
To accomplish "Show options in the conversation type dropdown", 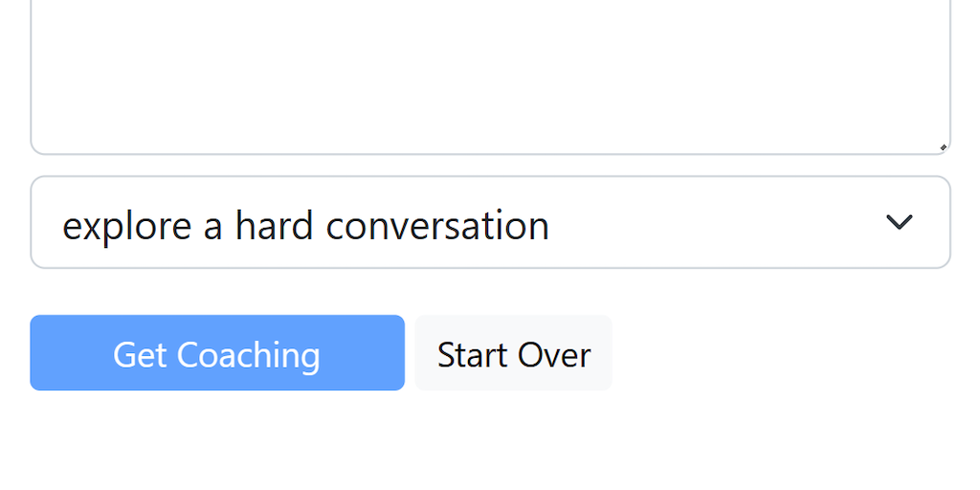I will [490, 223].
